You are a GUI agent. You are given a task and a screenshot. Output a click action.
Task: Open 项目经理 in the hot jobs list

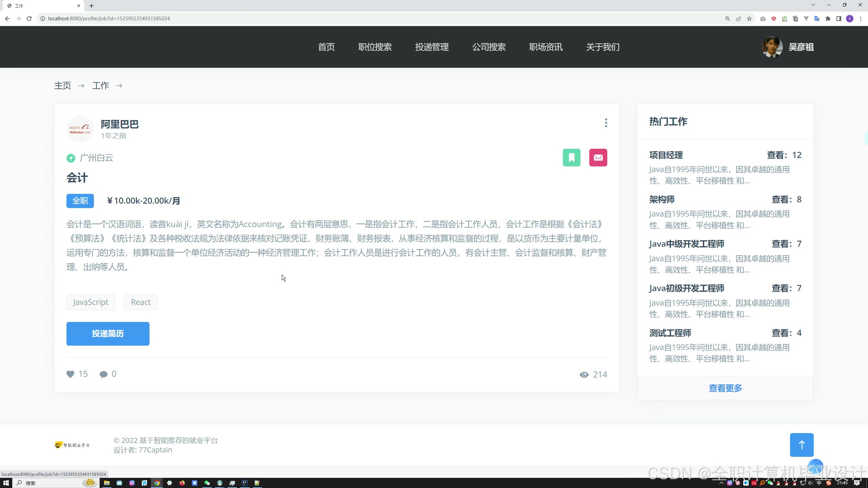pos(666,155)
